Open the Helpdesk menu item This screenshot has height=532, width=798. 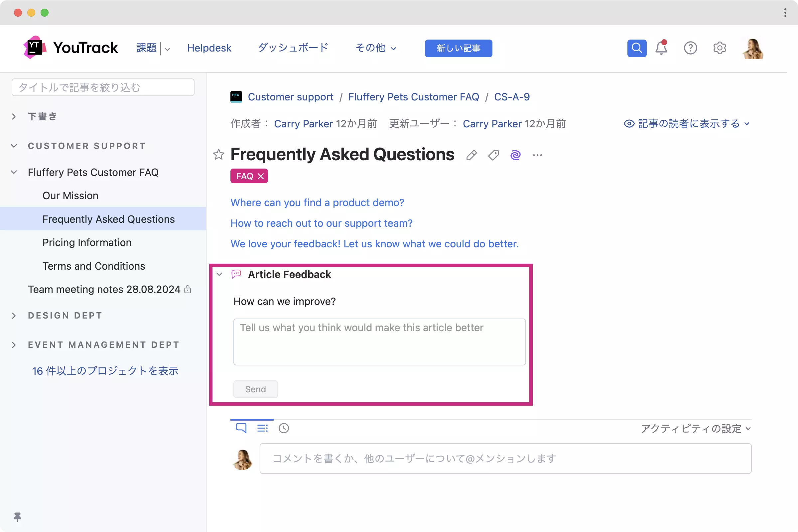pos(209,48)
